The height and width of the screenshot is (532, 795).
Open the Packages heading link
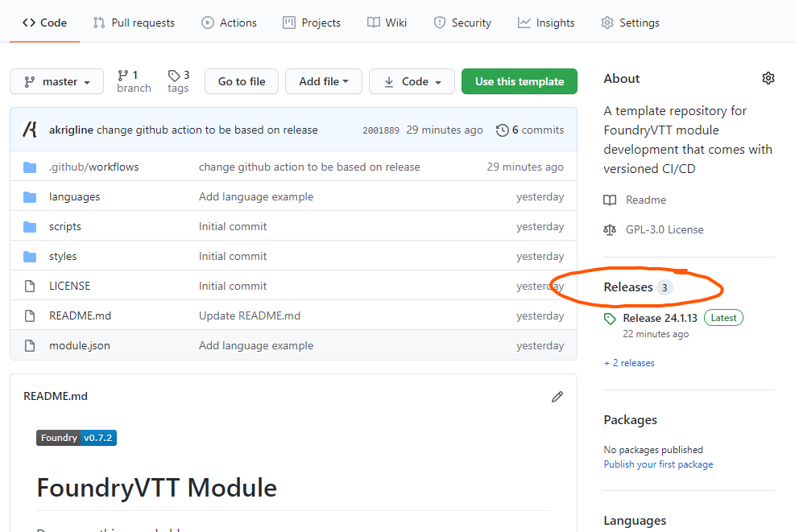[630, 420]
